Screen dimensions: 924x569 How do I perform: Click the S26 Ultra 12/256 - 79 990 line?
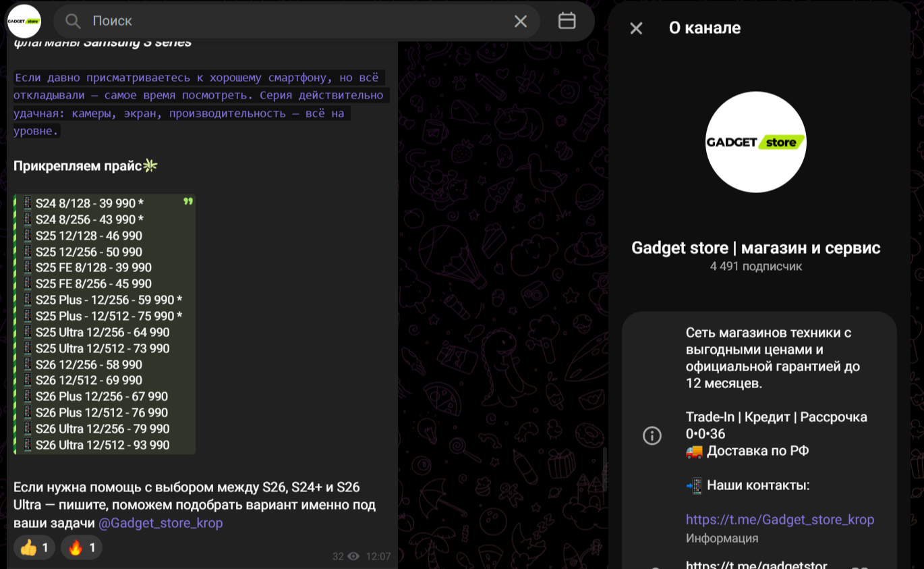coord(96,429)
